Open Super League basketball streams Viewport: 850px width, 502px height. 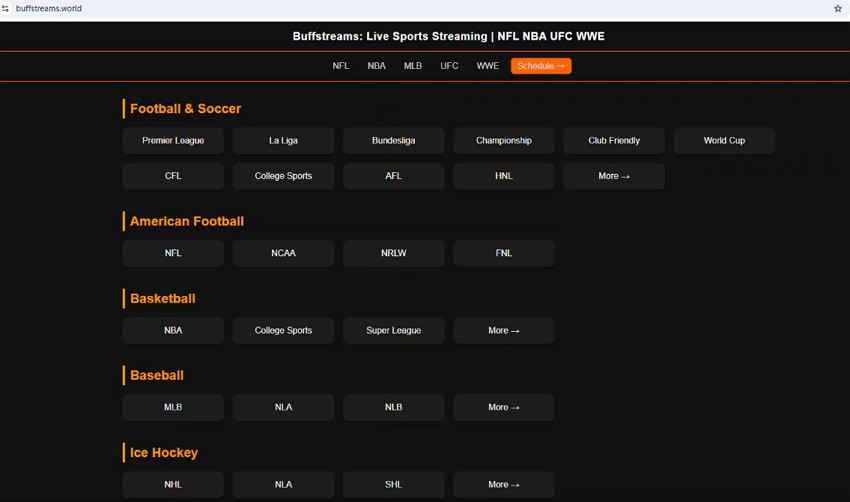pyautogui.click(x=394, y=330)
